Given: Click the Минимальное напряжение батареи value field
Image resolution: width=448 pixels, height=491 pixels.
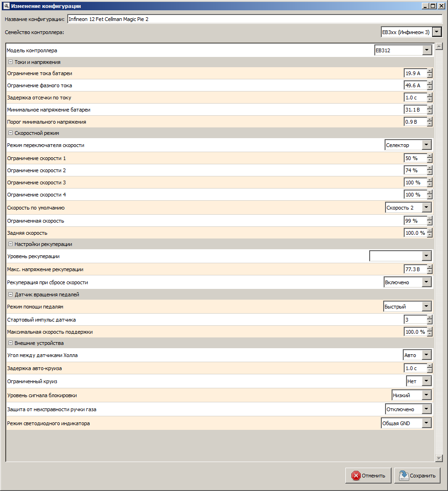Looking at the screenshot, I should [415, 110].
